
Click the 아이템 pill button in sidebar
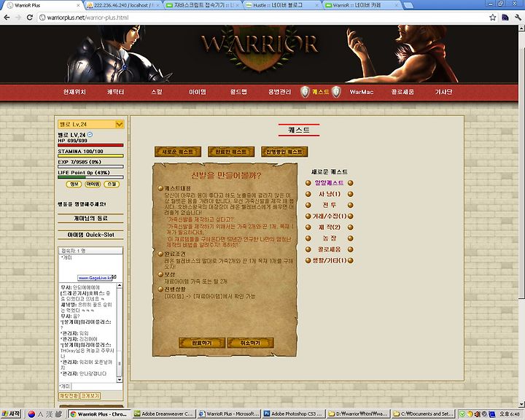tap(93, 184)
